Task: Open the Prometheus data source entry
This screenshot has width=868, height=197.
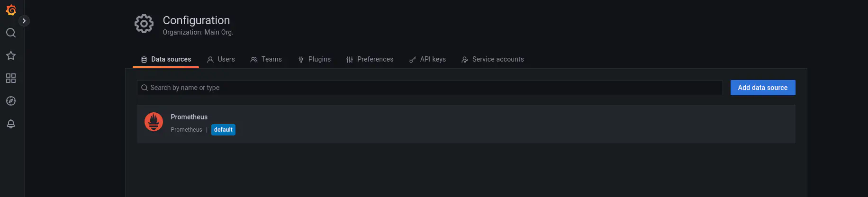Action: [466, 124]
